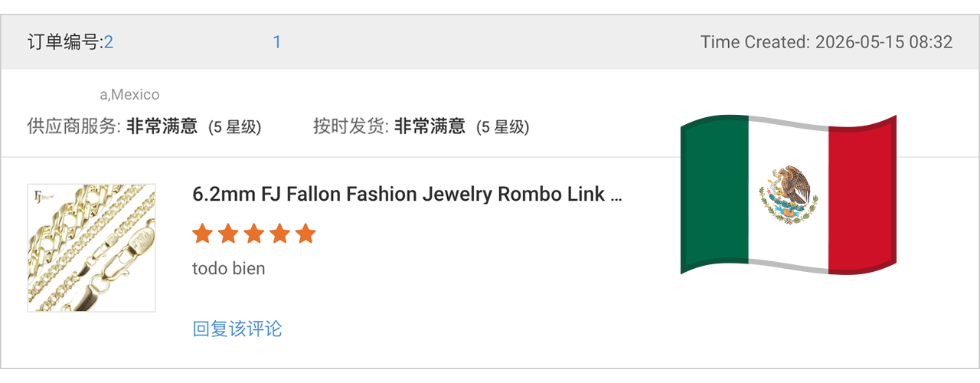Viewport: 980px width, 383px height.
Task: Click the todo bien review comment
Action: [x=229, y=269]
